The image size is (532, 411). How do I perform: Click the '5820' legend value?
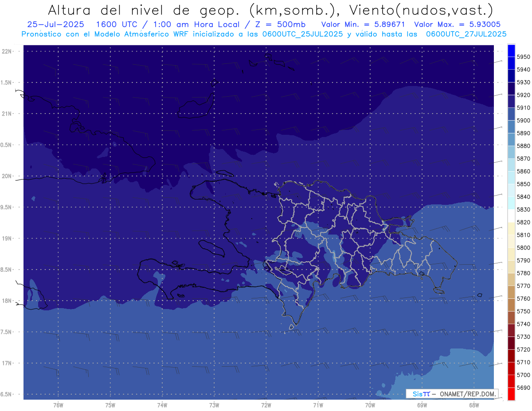[x=524, y=222]
